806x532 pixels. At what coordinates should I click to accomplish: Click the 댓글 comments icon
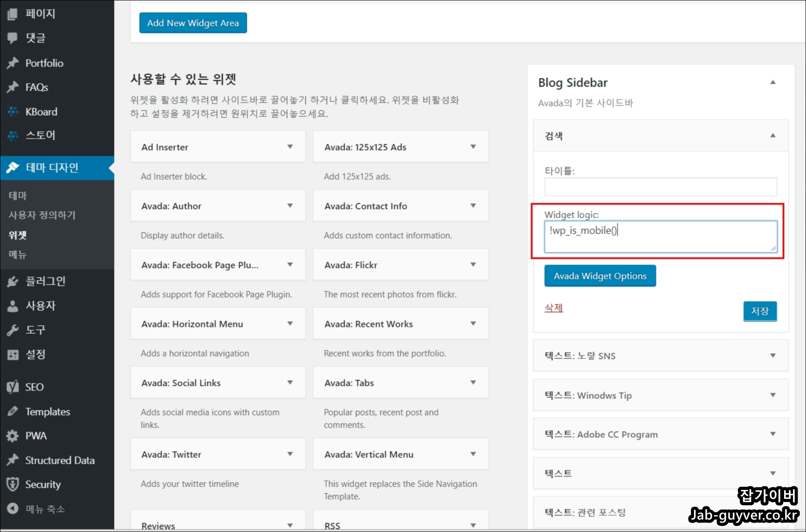click(13, 38)
